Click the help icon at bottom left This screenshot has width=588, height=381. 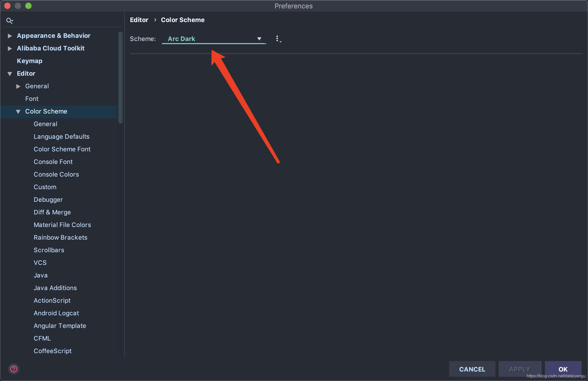pos(13,369)
